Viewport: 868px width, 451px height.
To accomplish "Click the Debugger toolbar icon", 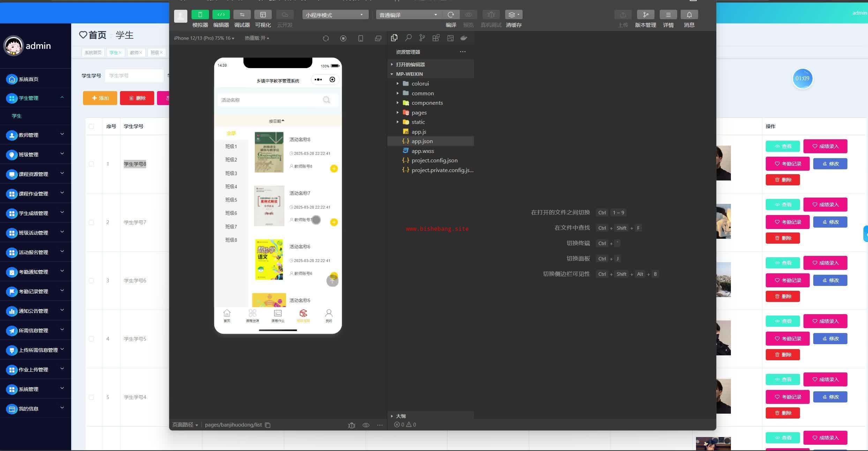I will (x=242, y=15).
